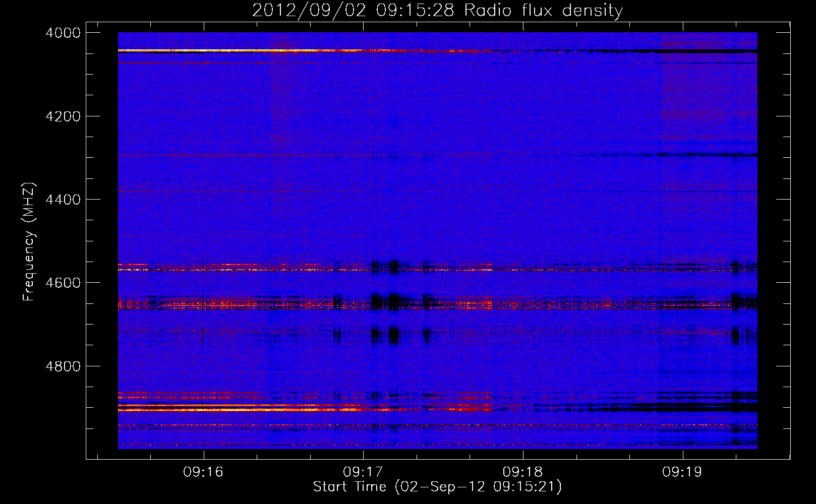The height and width of the screenshot is (504, 816).
Task: Click the 4000 frequency tick label
Action: click(x=63, y=33)
